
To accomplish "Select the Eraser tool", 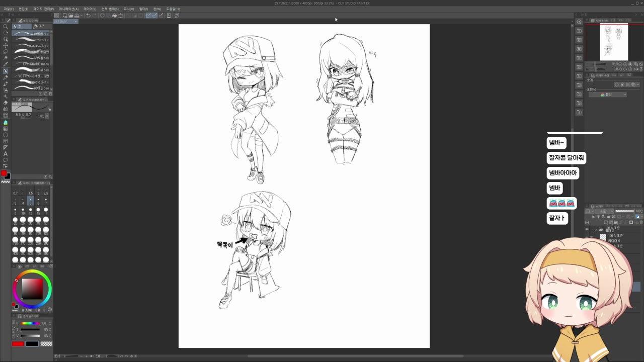I will (x=6, y=103).
